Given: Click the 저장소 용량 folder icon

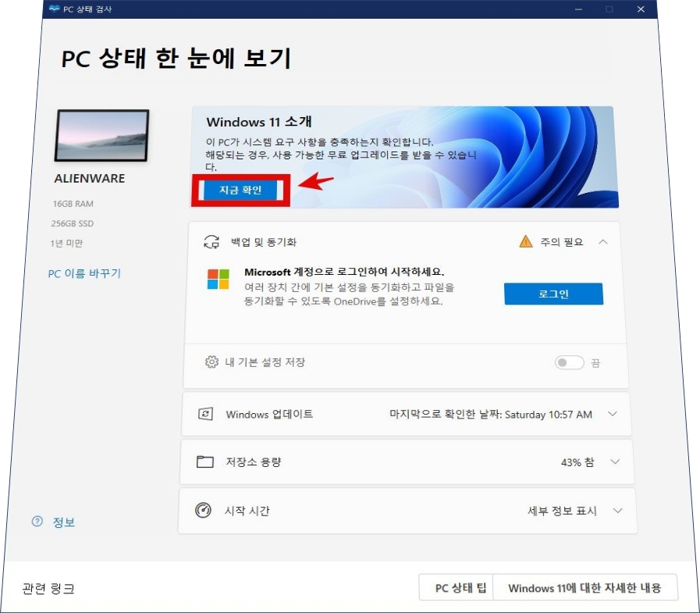Looking at the screenshot, I should click(x=205, y=462).
